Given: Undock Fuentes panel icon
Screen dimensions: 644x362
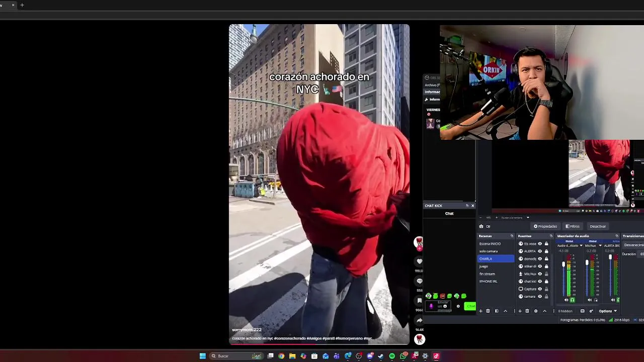Looking at the screenshot, I should pos(551,236).
